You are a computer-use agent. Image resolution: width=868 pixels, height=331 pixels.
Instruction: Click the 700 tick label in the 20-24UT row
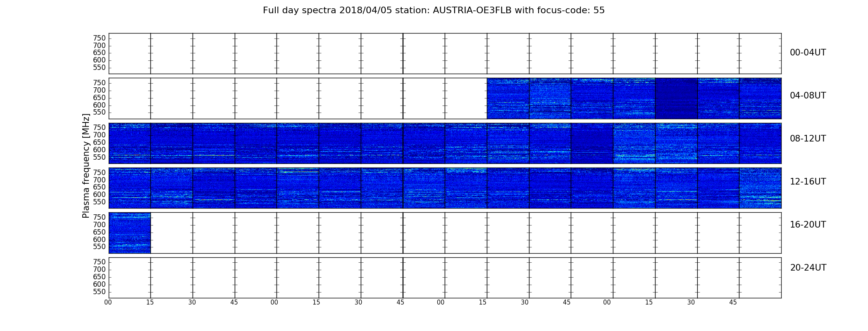coord(99,270)
